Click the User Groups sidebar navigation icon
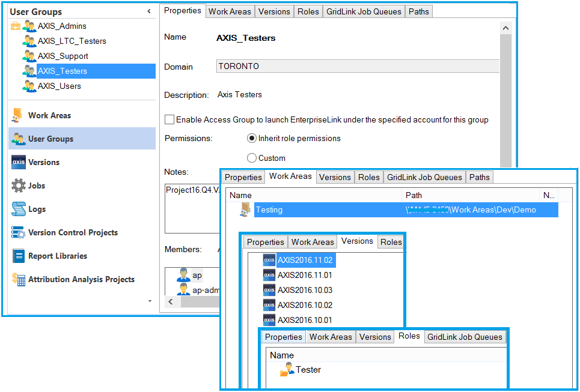Image resolution: width=580 pixels, height=392 pixels. [19, 139]
